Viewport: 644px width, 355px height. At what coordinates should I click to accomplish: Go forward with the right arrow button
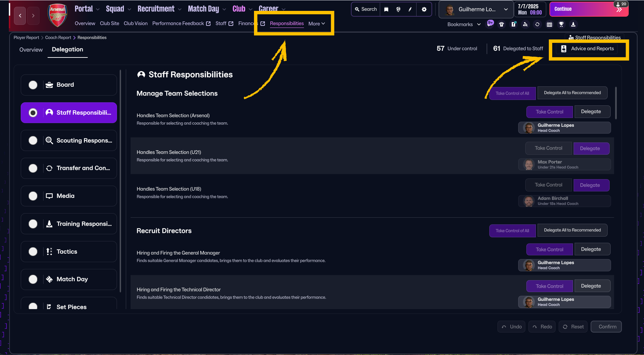33,16
